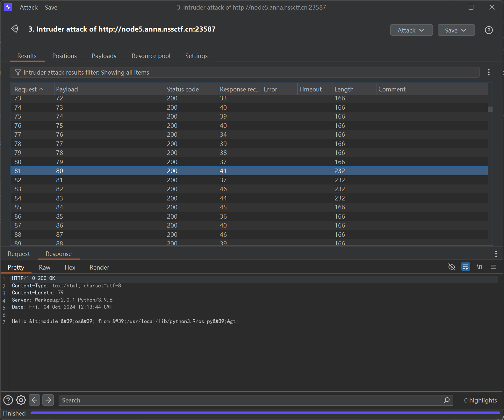The width and height of the screenshot is (504, 420).
Task: Open help via top-right question mark icon
Action: (x=489, y=30)
